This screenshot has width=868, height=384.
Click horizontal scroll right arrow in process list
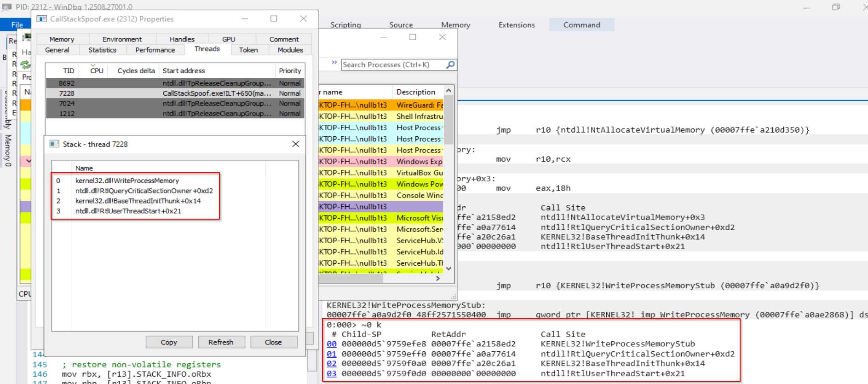[437, 278]
